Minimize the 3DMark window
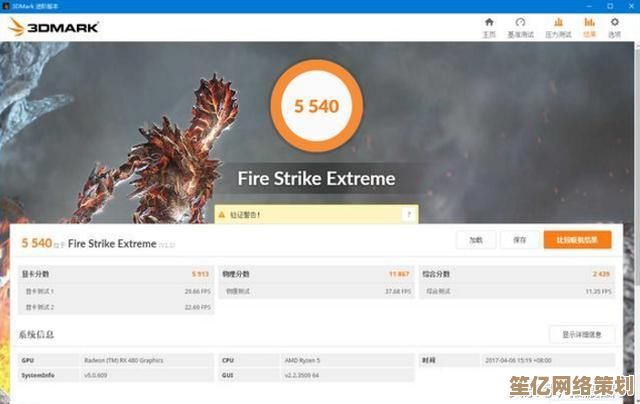640x404 pixels. click(589, 6)
